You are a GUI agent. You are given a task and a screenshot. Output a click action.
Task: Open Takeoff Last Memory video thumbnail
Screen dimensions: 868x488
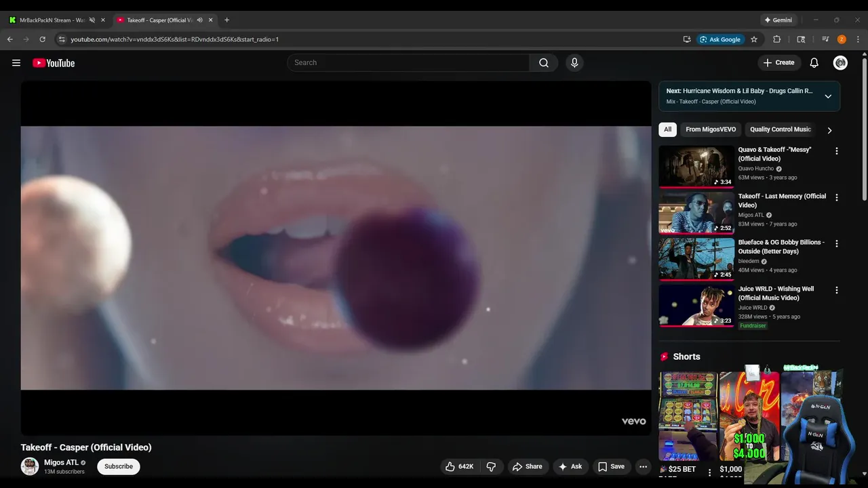pos(696,213)
